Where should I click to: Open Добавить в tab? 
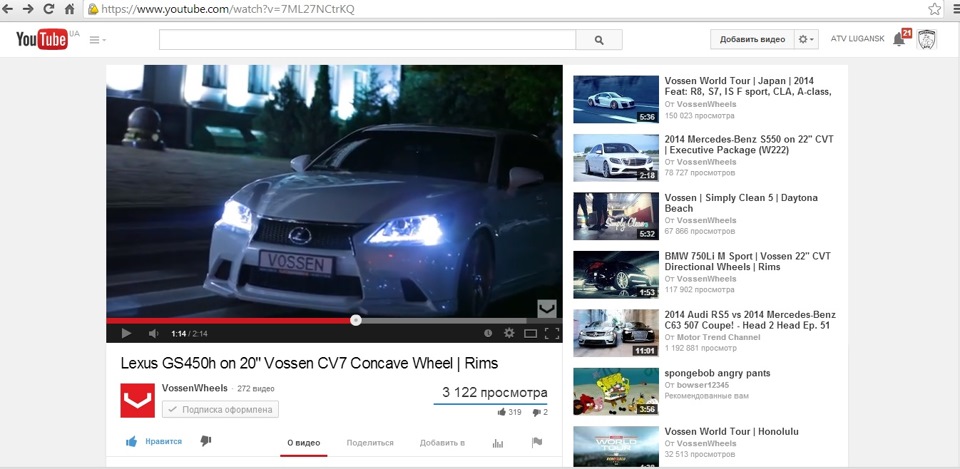tap(442, 443)
